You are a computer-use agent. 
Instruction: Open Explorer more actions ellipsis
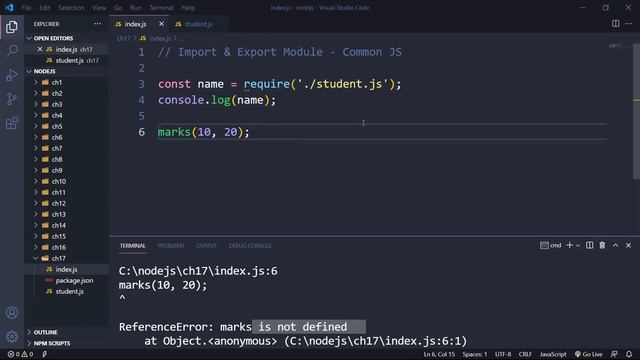[97, 24]
